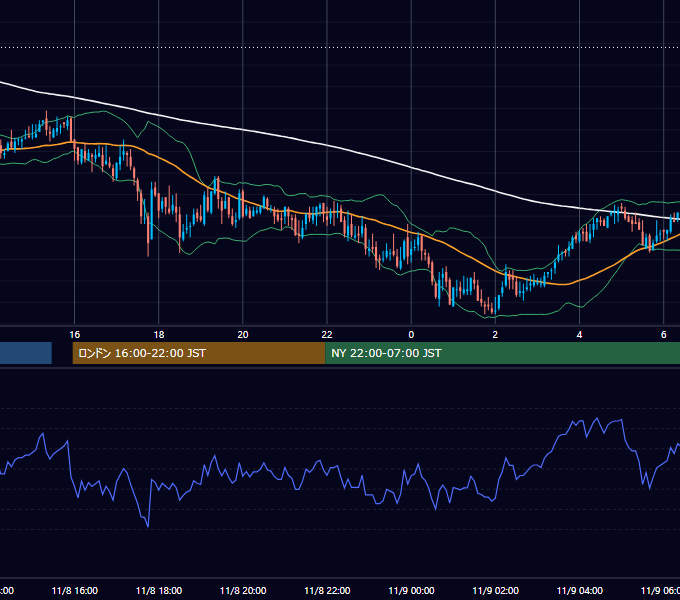
Task: Click the 2 hour label on price chart axis
Action: [x=495, y=334]
